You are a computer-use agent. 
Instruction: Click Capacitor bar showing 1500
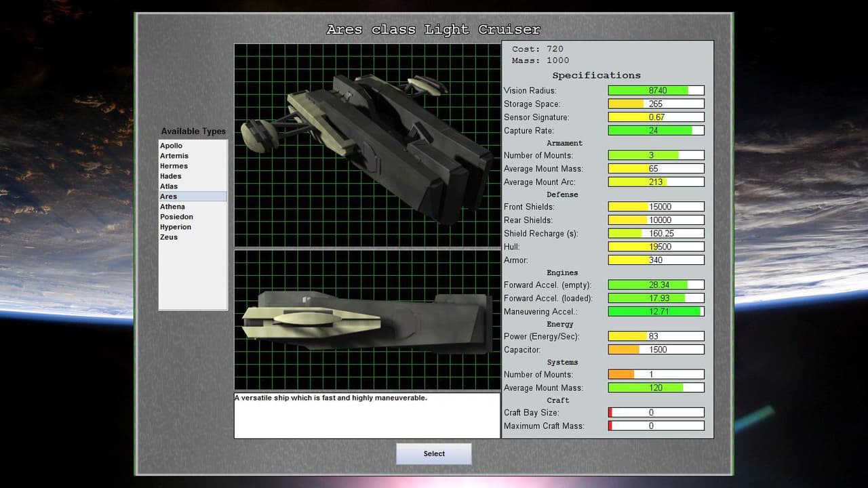[656, 350]
